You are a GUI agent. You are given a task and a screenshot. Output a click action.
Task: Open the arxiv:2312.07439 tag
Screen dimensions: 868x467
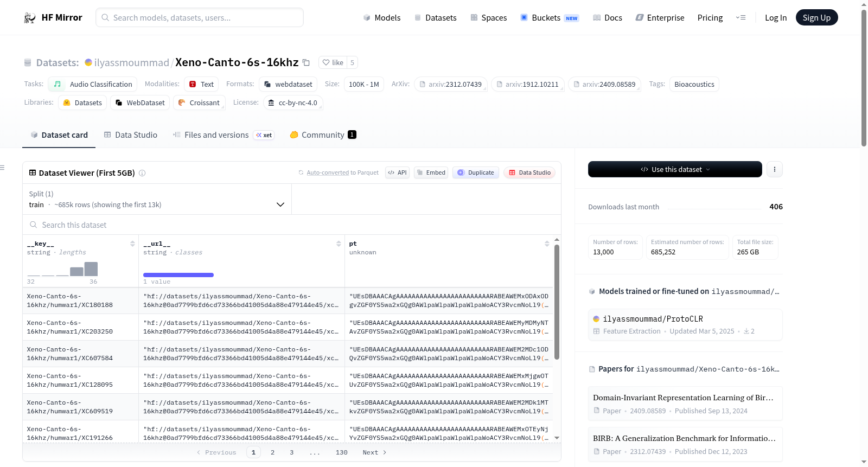point(450,84)
